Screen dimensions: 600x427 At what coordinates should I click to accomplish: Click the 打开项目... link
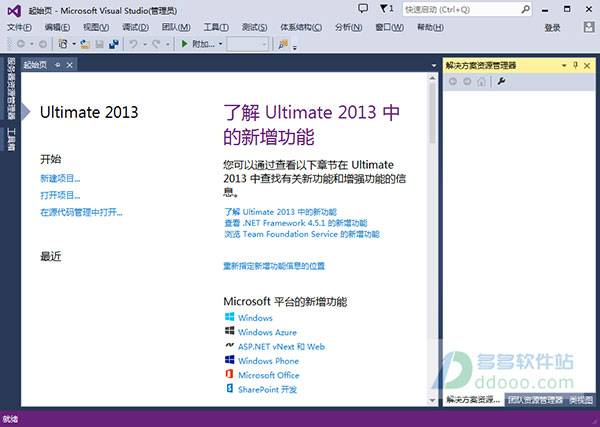(60, 196)
